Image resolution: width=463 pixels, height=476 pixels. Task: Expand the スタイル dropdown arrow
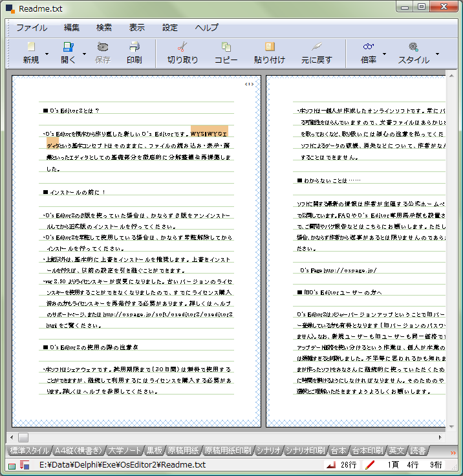tap(438, 54)
